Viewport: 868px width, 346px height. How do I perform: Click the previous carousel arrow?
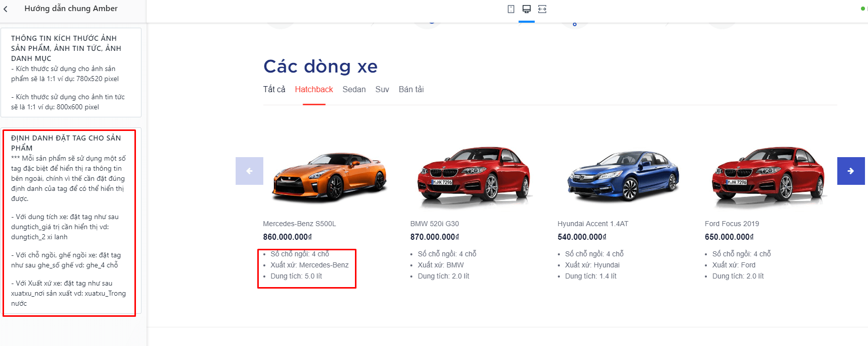[249, 171]
